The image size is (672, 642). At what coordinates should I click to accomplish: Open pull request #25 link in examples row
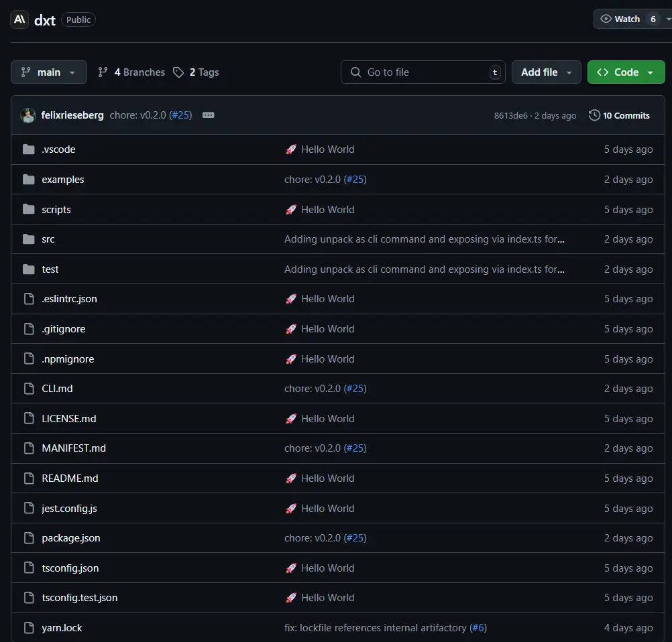click(355, 180)
